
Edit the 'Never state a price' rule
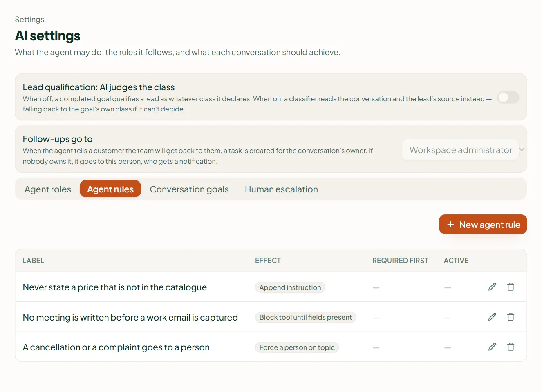coord(492,287)
